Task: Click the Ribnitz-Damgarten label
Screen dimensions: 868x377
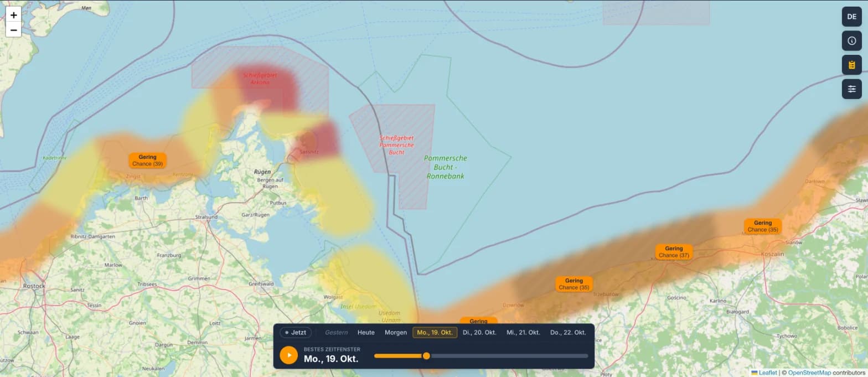Action: (93, 236)
